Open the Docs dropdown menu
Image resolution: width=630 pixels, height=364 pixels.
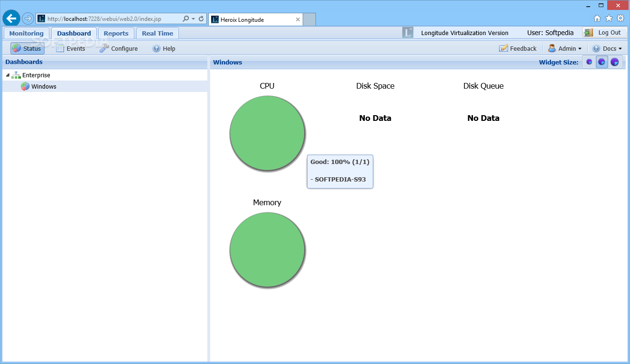pyautogui.click(x=607, y=48)
